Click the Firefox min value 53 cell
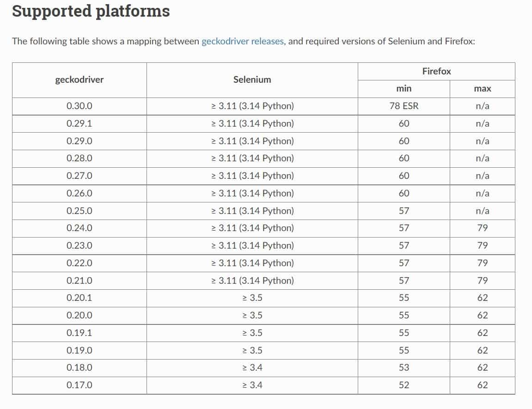 pyautogui.click(x=404, y=367)
